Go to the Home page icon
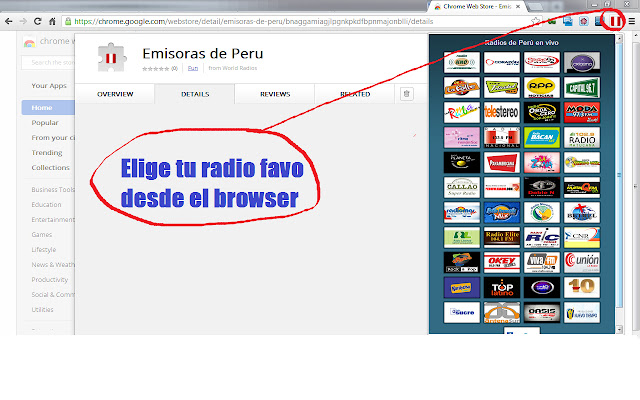This screenshot has width=640, height=400. click(52, 21)
